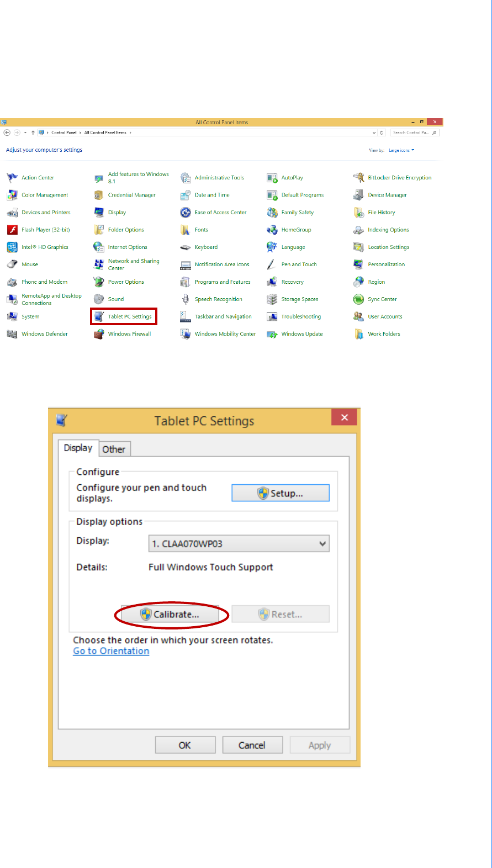
Task: Open the Folder Options icon
Action: (98, 230)
